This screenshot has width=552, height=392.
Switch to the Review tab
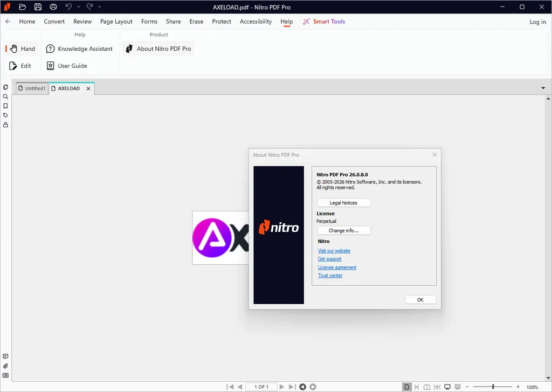tap(82, 22)
